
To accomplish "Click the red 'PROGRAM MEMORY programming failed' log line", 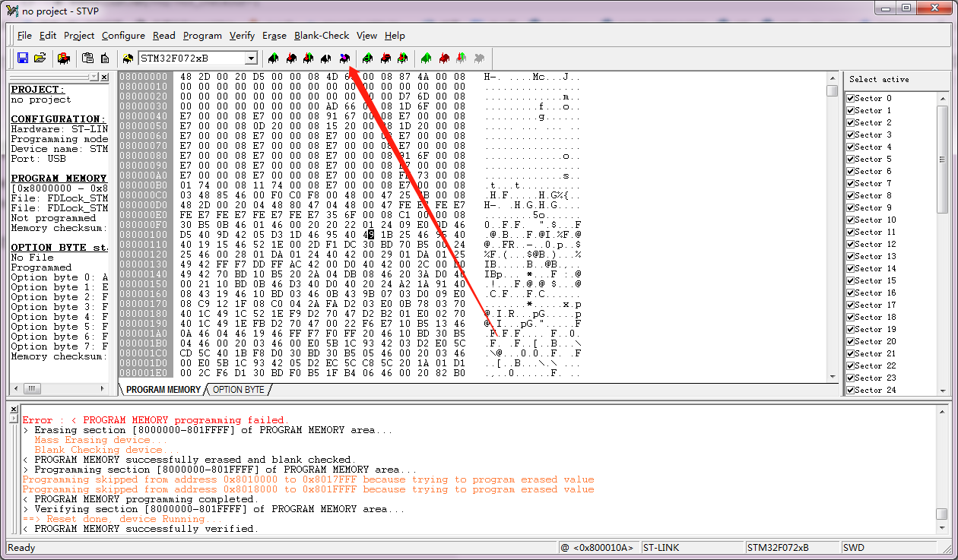I will 156,420.
